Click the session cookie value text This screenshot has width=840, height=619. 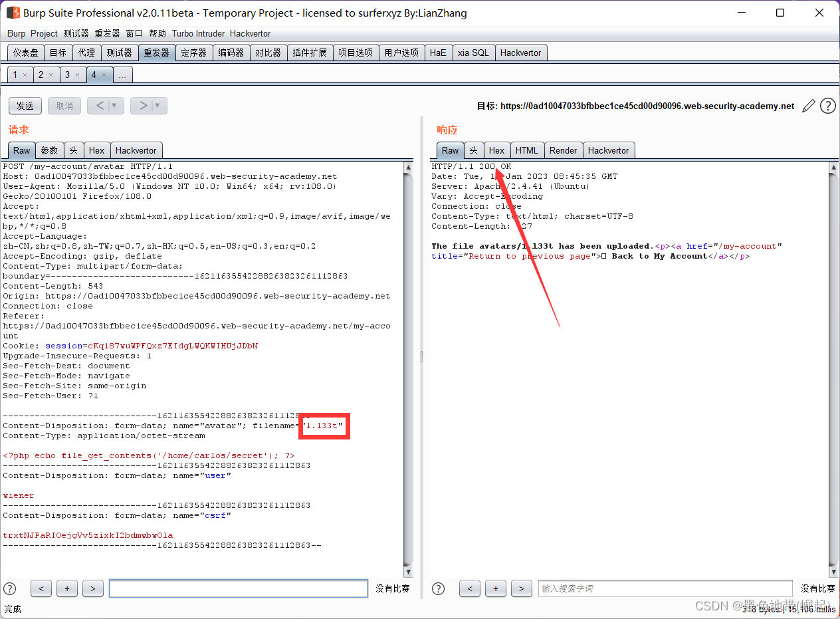tap(173, 346)
